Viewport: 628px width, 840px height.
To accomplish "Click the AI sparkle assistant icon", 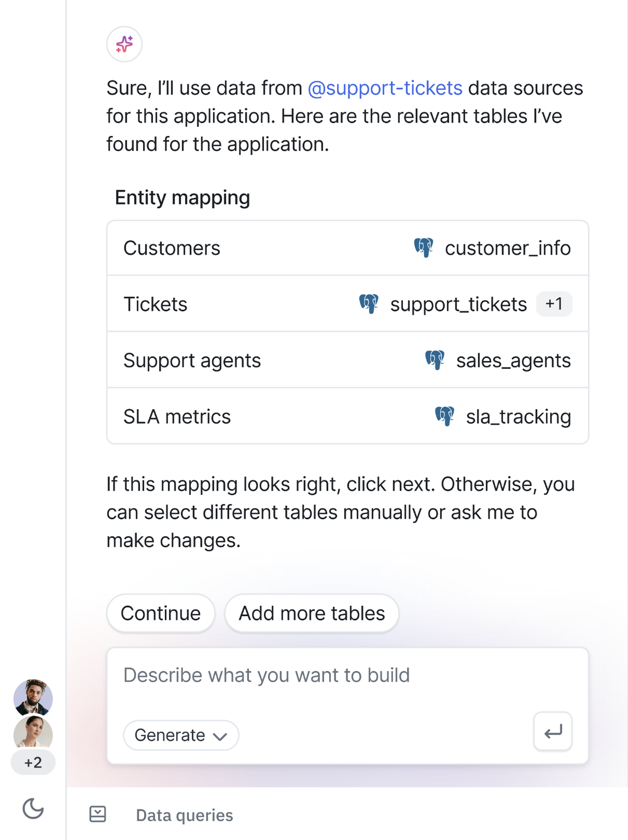I will 124,45.
